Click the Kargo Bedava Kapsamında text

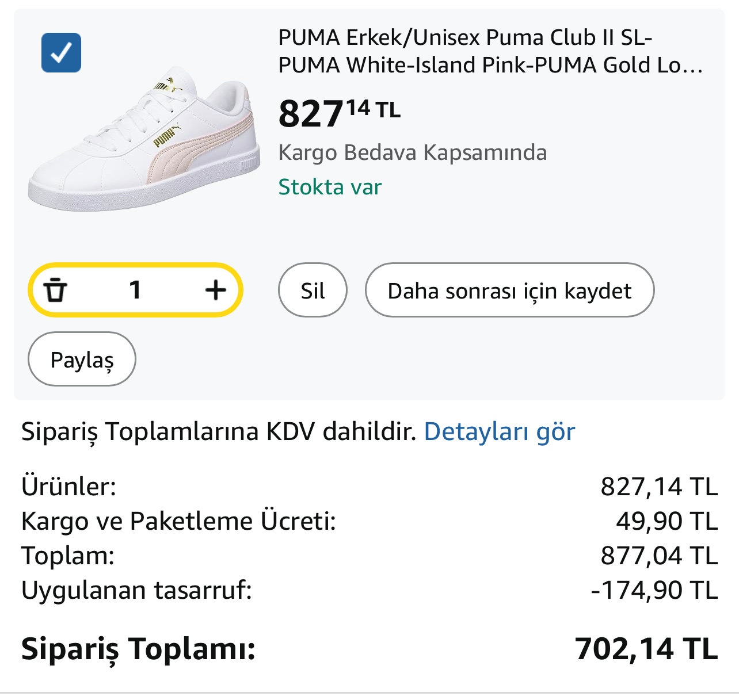pyautogui.click(x=413, y=152)
